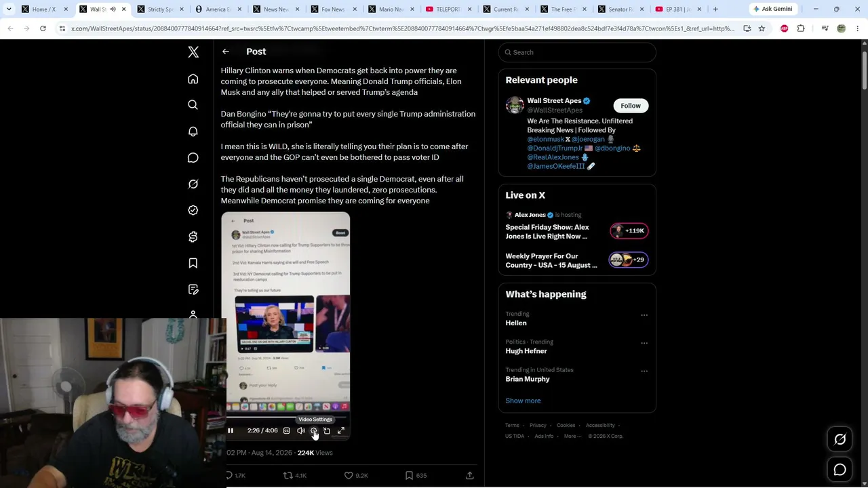Pause the playing video

click(231, 430)
